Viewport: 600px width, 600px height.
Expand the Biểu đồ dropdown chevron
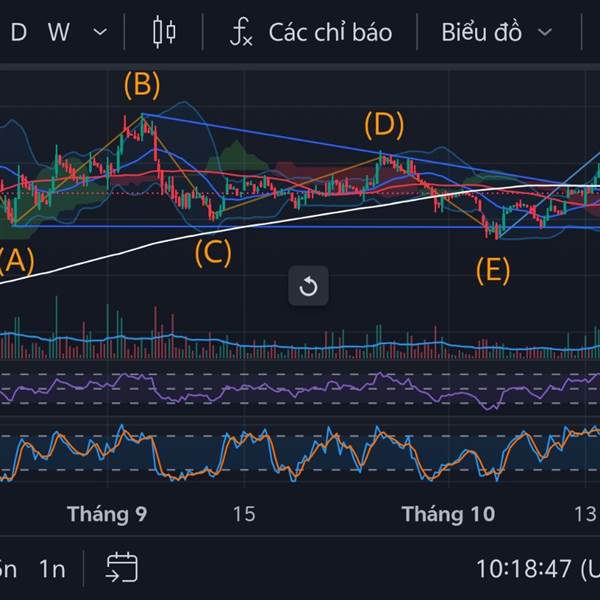click(x=545, y=32)
